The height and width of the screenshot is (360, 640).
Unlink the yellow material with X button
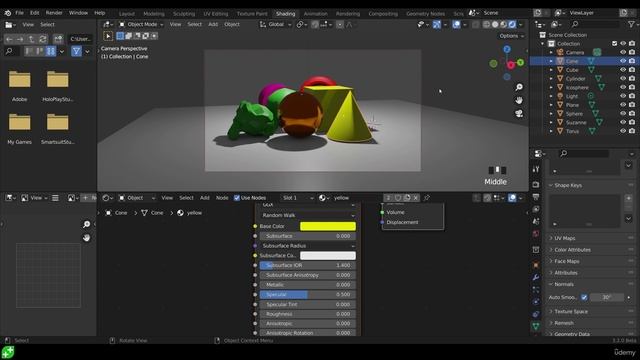pos(416,198)
